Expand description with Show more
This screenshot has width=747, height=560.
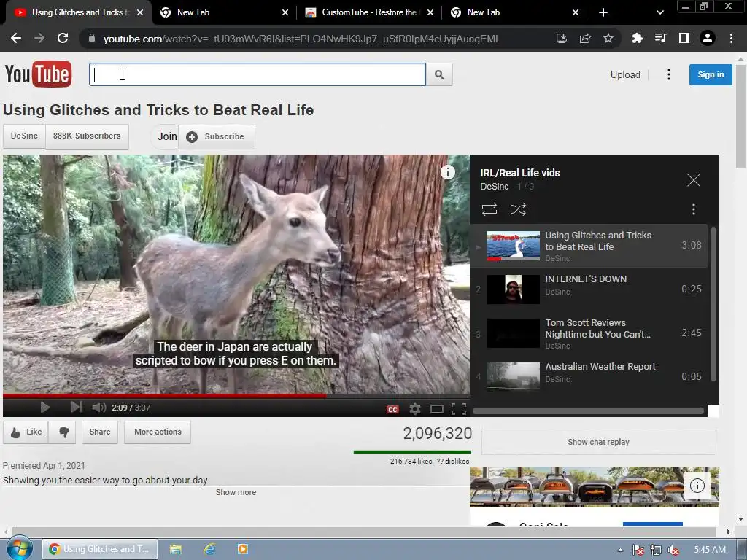(236, 492)
